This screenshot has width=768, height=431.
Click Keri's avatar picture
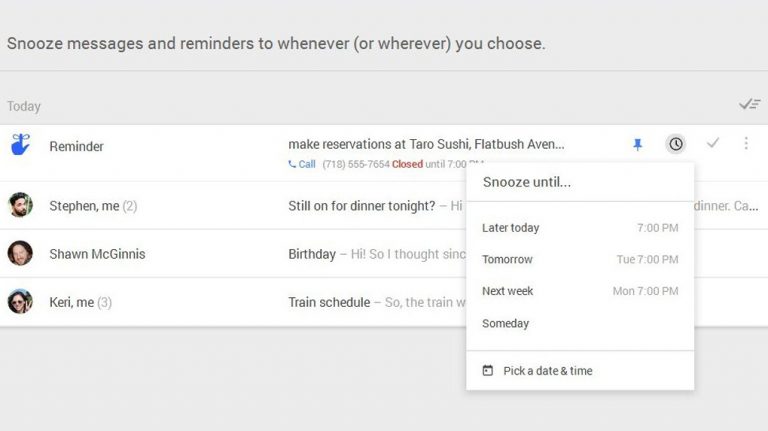coord(20,302)
